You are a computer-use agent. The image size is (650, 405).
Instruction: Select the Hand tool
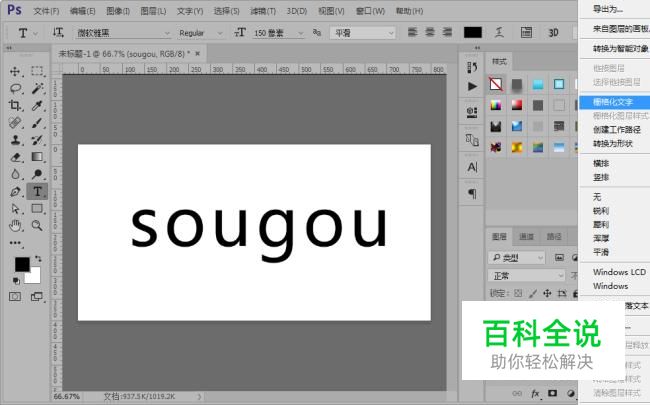click(x=15, y=226)
